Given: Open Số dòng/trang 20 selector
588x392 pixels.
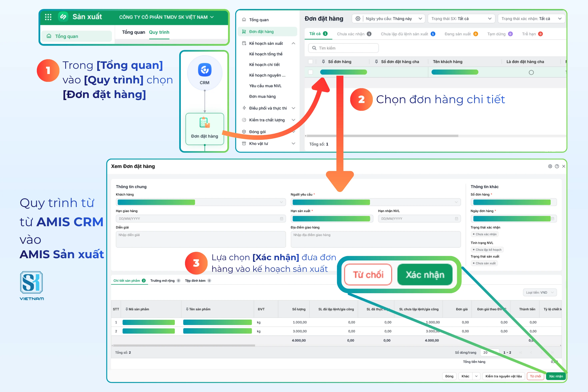Looking at the screenshot, I should (490, 352).
